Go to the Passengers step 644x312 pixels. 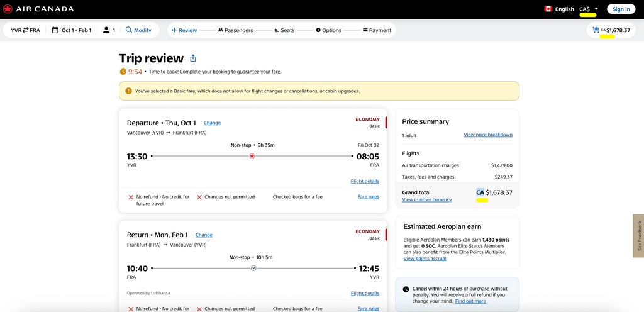point(235,30)
